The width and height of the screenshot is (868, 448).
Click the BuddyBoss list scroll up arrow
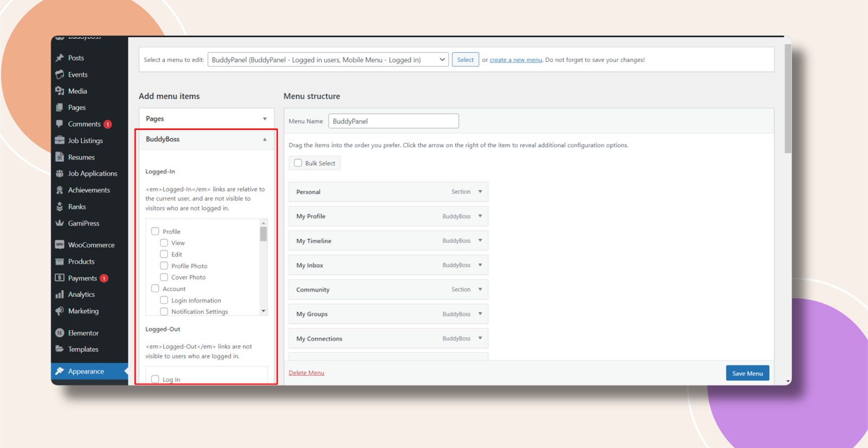tap(264, 223)
